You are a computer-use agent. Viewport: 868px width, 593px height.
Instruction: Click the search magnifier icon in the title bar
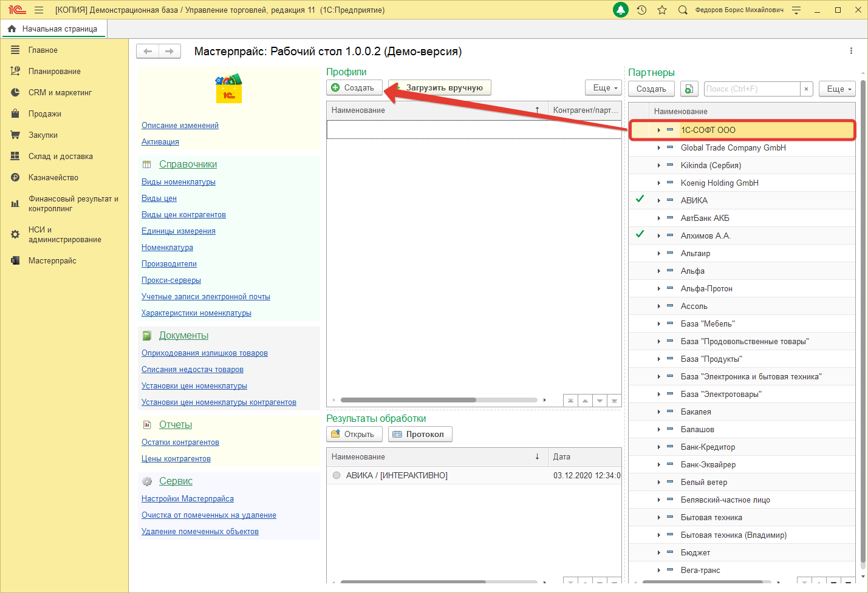click(683, 10)
